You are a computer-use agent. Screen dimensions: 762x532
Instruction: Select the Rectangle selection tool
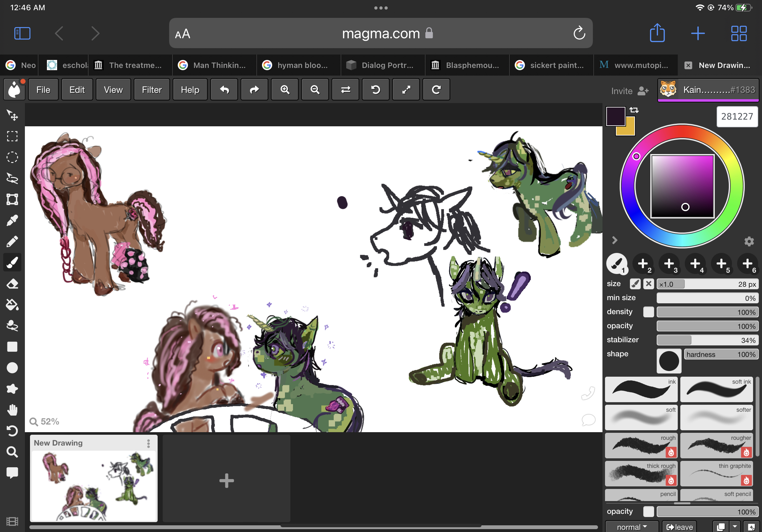click(12, 136)
